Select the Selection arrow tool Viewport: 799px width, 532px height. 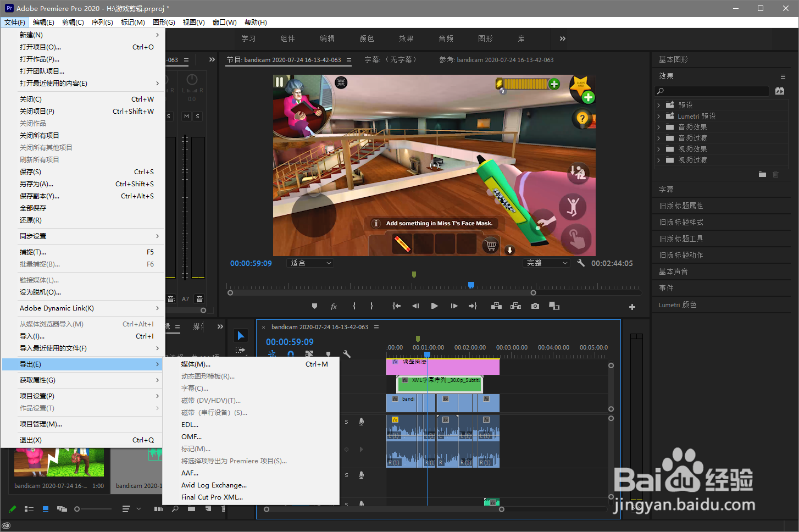(x=241, y=336)
